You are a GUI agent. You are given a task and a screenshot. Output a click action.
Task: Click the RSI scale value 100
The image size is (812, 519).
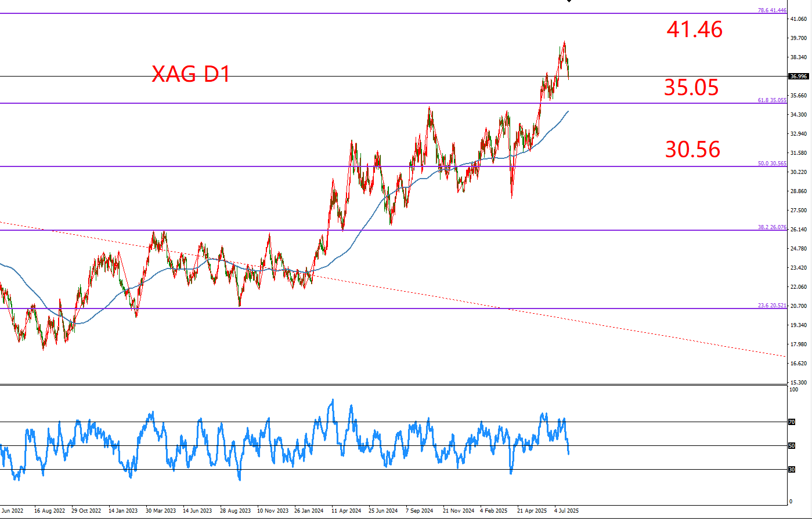[793, 390]
